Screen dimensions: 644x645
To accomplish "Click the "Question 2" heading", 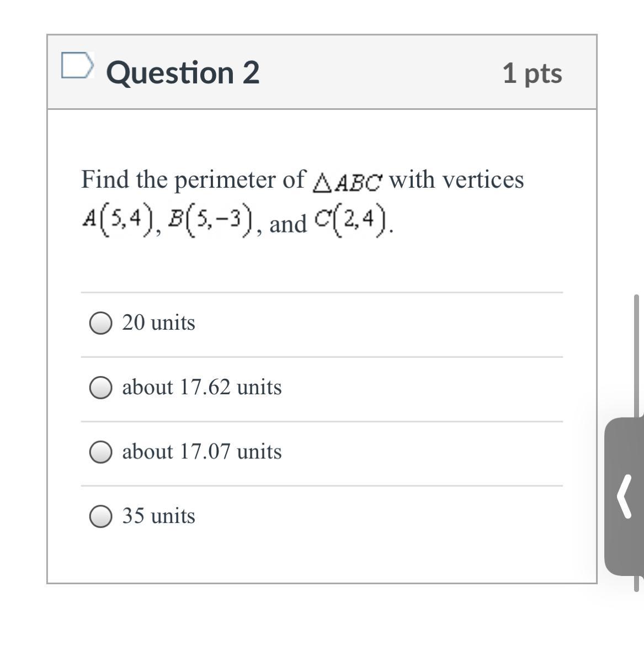I will [183, 73].
